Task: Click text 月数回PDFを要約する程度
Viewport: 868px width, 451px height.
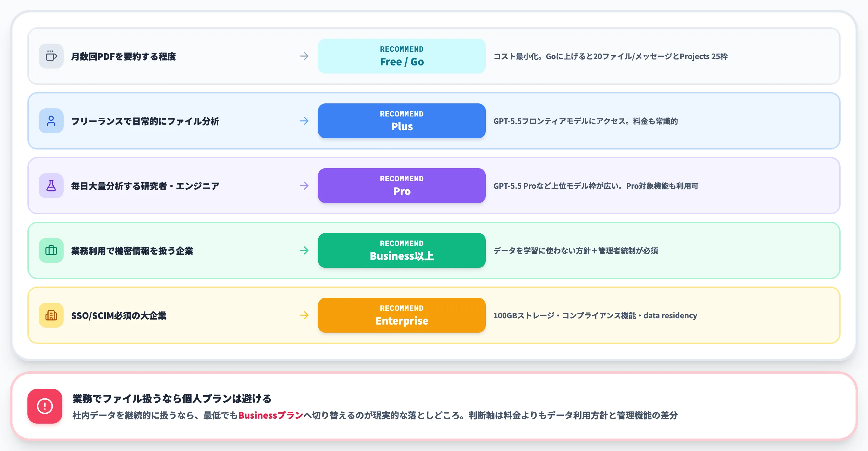Action: pyautogui.click(x=123, y=56)
